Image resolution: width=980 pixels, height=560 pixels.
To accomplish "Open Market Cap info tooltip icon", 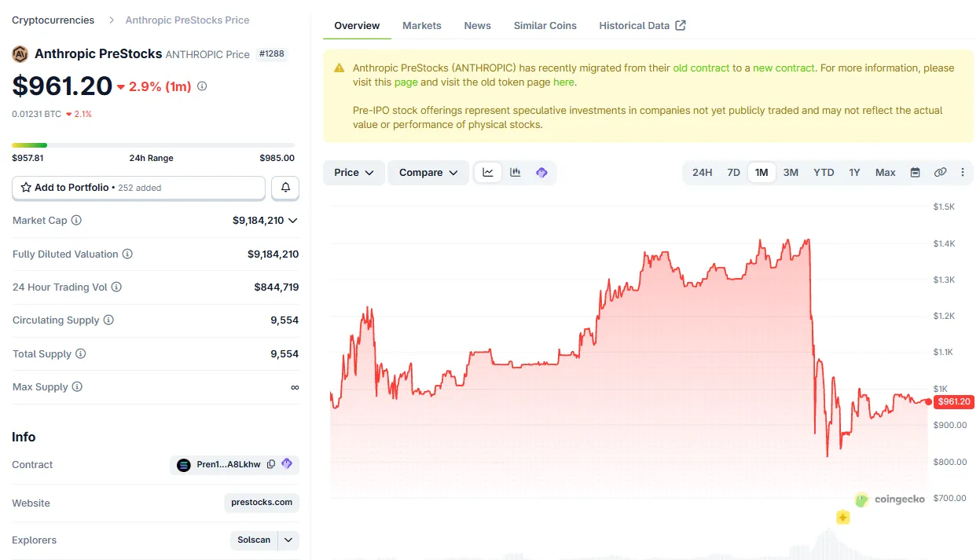I will click(x=76, y=221).
